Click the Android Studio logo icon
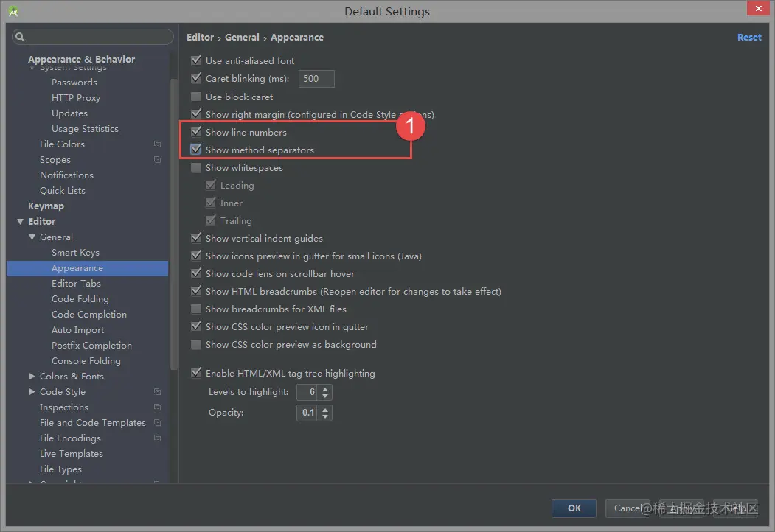 click(13, 11)
